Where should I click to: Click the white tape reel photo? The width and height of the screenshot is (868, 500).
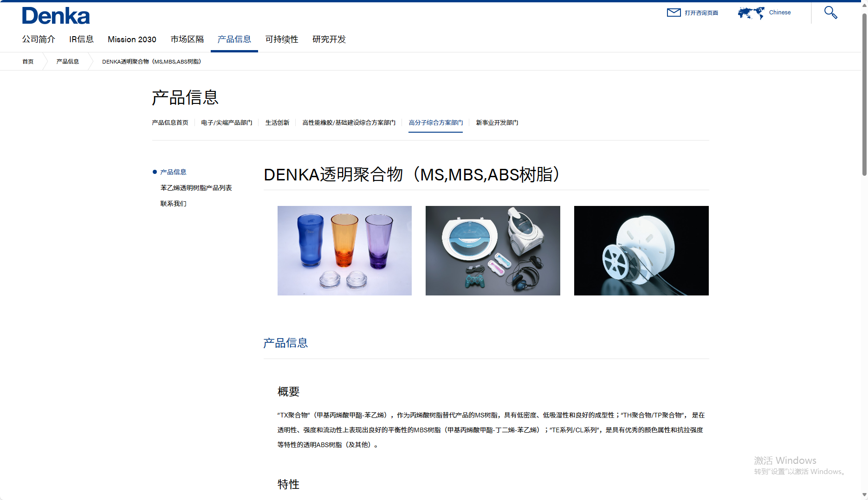[x=641, y=250]
